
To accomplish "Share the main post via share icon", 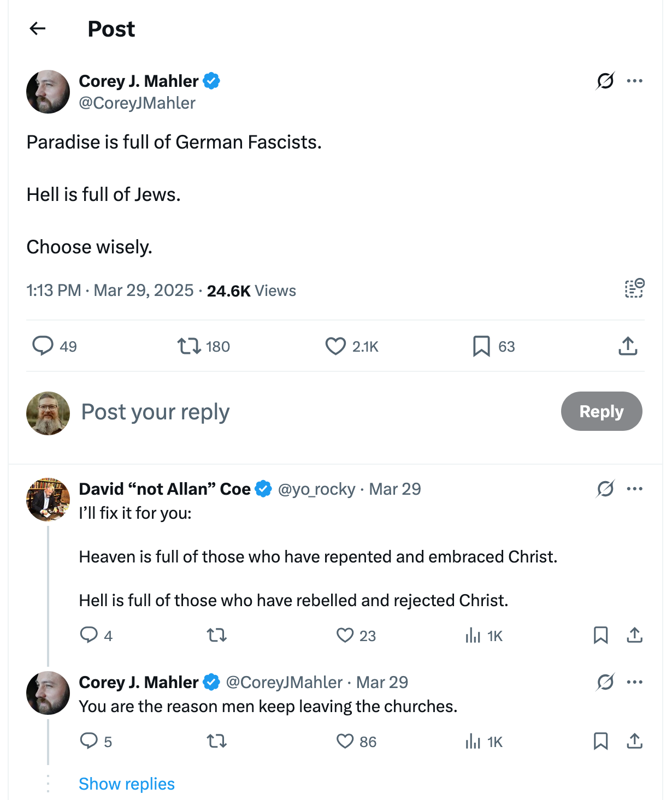I will click(628, 346).
